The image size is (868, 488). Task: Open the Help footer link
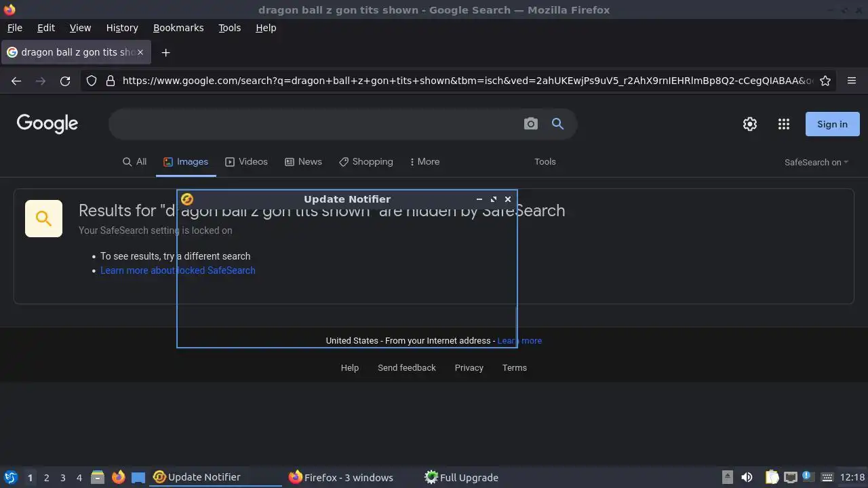point(349,367)
